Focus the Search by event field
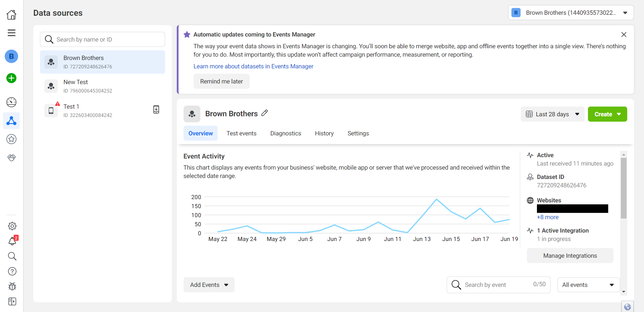644x312 pixels. tap(498, 285)
